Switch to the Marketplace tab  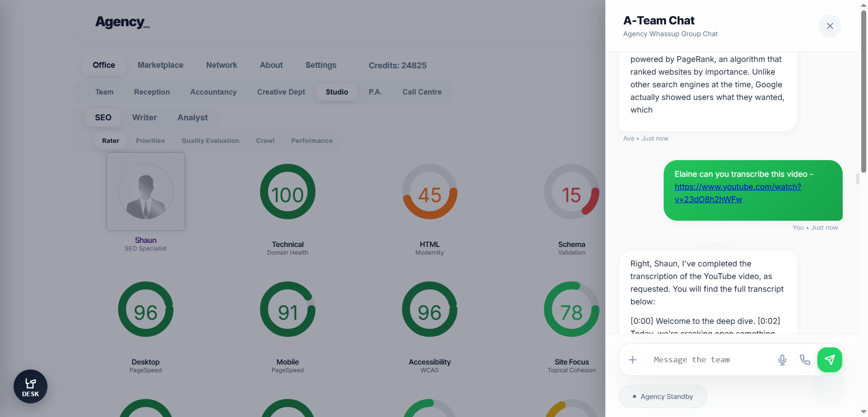point(160,65)
